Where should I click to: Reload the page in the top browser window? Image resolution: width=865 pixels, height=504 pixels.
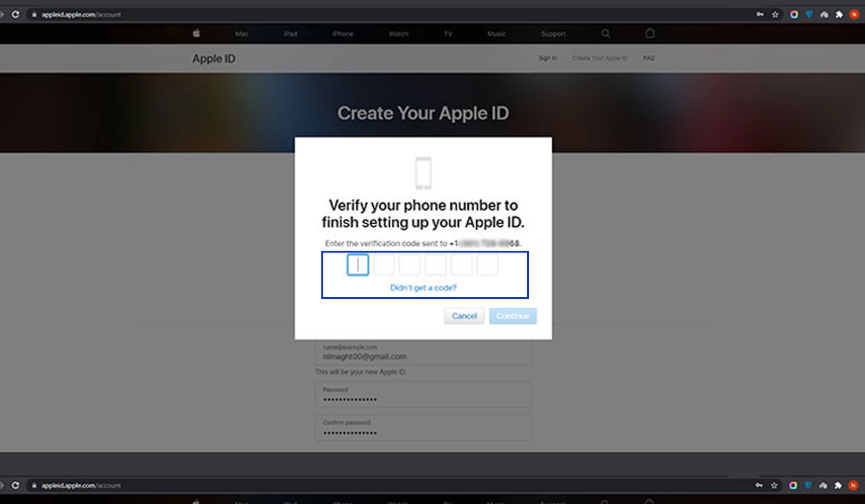pos(15,15)
